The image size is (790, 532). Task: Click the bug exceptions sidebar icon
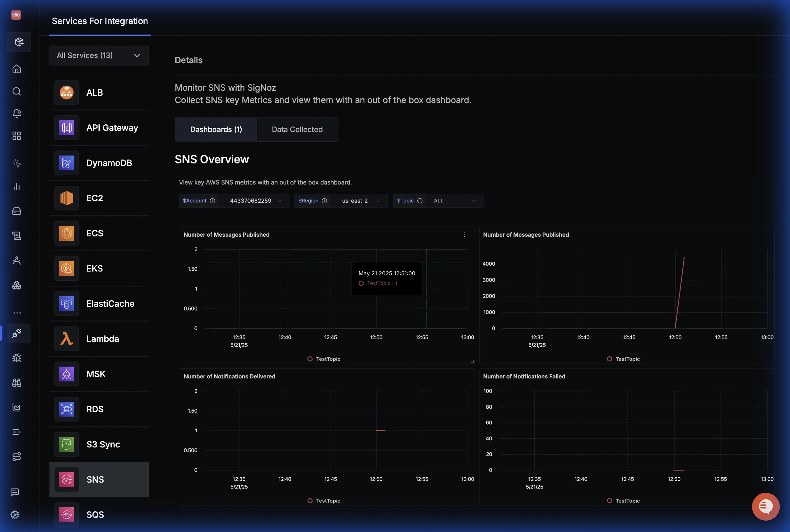17,358
